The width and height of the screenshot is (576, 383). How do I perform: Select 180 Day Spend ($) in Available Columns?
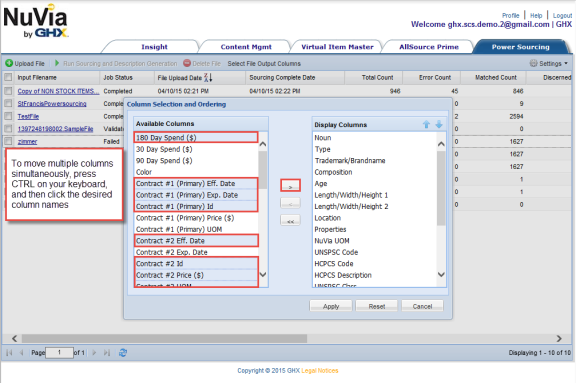click(196, 137)
